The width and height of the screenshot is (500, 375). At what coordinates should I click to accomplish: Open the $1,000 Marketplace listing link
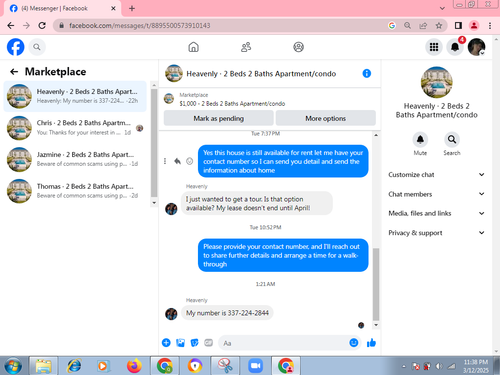[x=232, y=104]
